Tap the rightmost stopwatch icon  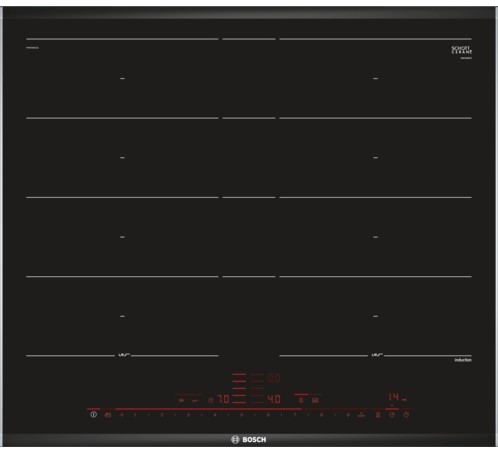(x=406, y=415)
